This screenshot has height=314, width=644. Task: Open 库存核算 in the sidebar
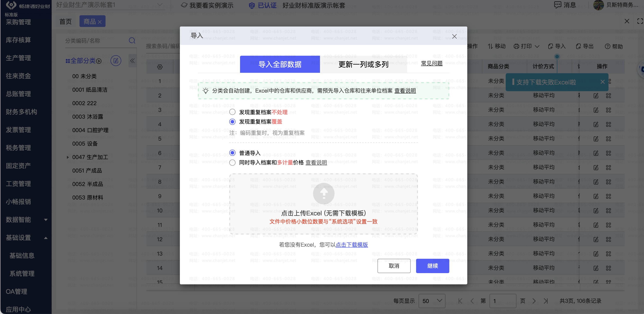[18, 40]
